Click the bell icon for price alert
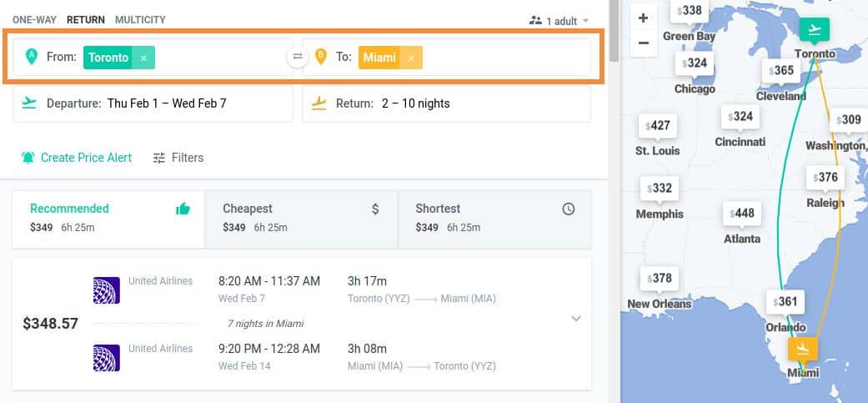 click(x=28, y=158)
